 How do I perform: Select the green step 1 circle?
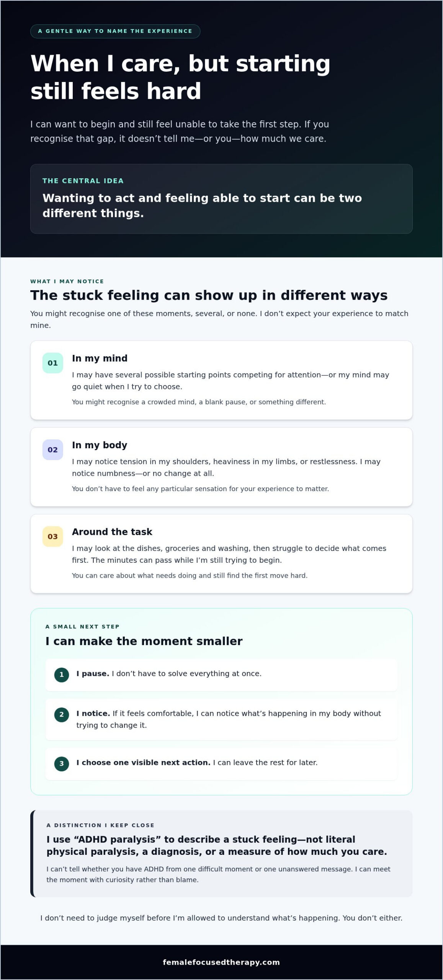(x=62, y=675)
